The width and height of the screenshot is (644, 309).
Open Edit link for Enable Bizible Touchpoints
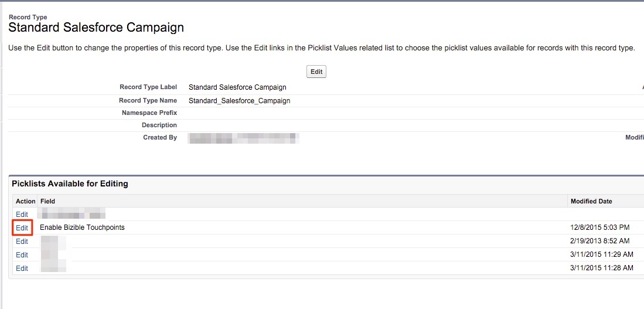pyautogui.click(x=22, y=227)
